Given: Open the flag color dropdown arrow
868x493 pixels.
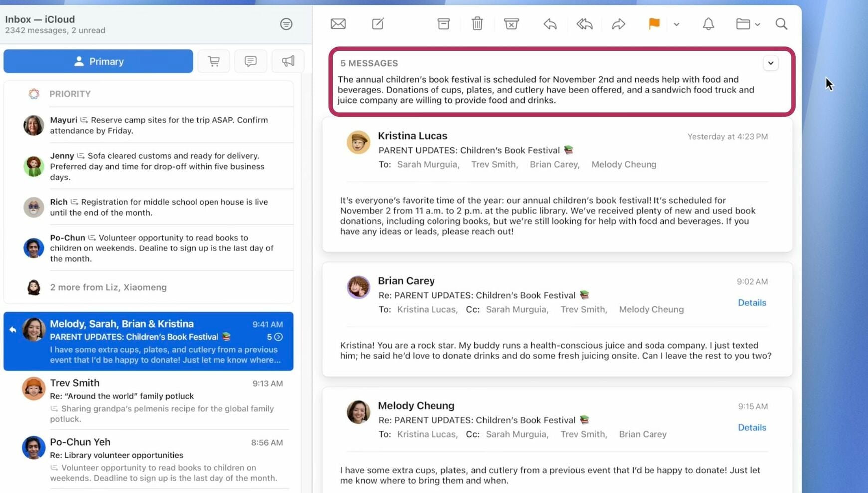Looking at the screenshot, I should (x=676, y=24).
